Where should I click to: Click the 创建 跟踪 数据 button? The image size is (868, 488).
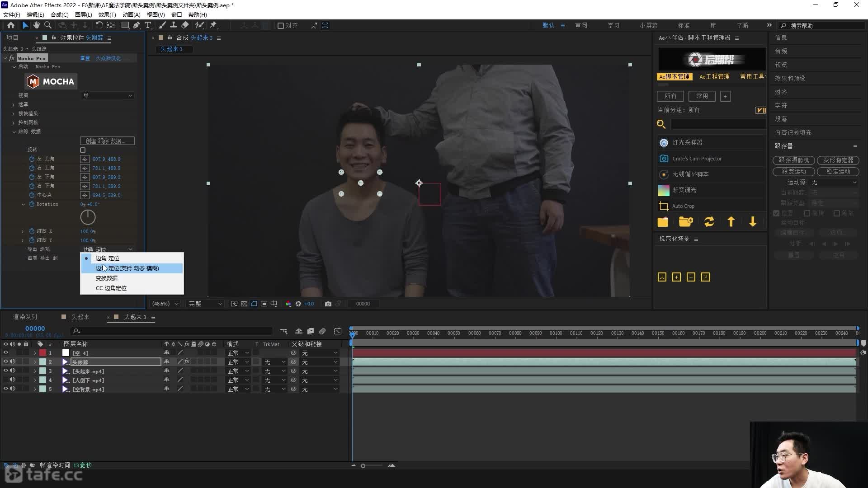click(x=107, y=141)
